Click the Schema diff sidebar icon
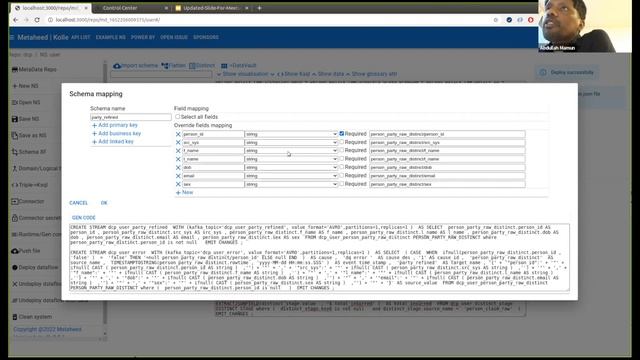 click(15, 152)
